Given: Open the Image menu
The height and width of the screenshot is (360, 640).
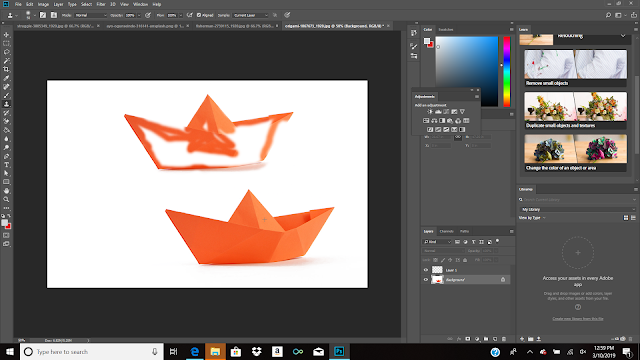Looking at the screenshot, I should click(x=43, y=4).
